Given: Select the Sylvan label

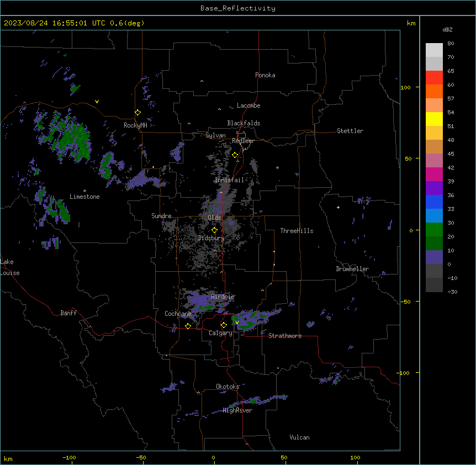Looking at the screenshot, I should pyautogui.click(x=215, y=135).
